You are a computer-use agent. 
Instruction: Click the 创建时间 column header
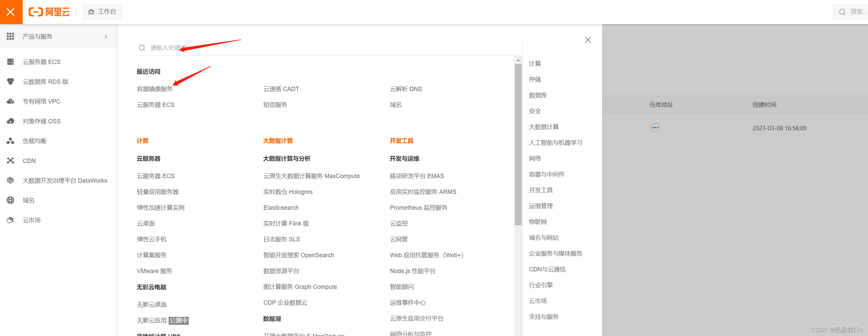764,105
